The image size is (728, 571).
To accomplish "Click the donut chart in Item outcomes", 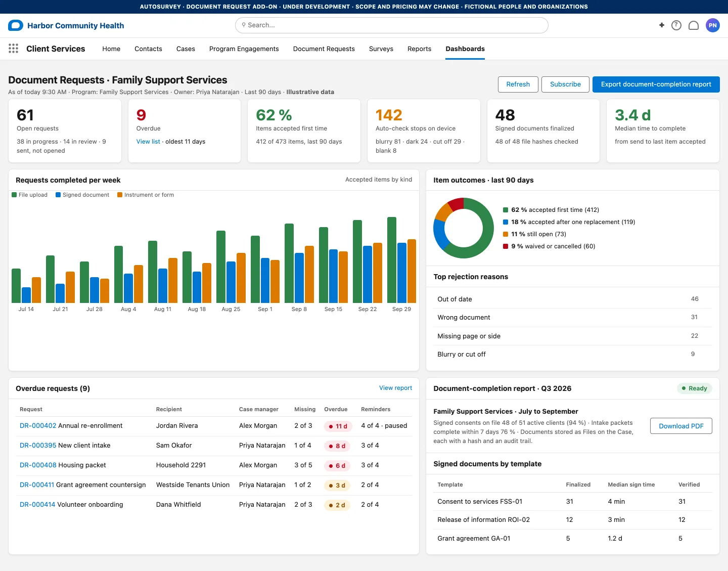I will [x=464, y=228].
